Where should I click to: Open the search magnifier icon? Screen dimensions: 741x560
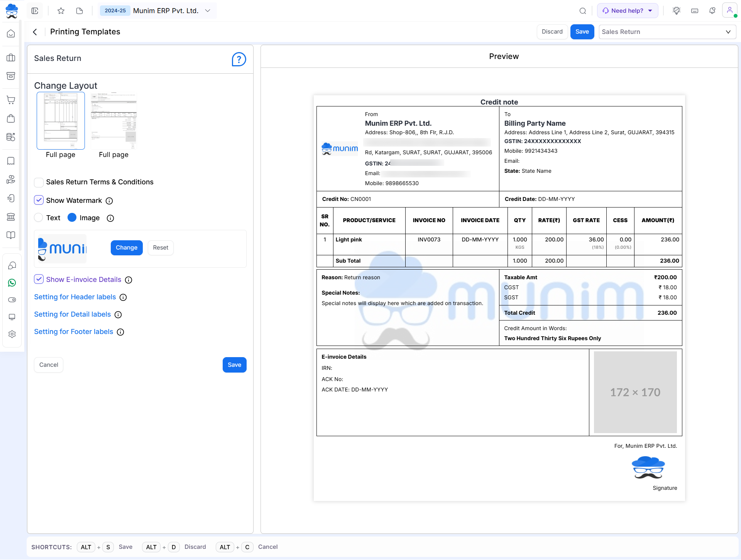pyautogui.click(x=583, y=11)
